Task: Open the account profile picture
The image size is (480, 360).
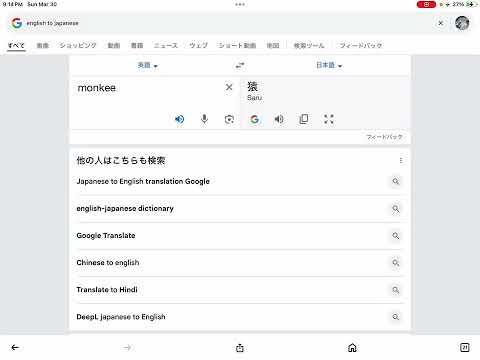Action: 462,23
